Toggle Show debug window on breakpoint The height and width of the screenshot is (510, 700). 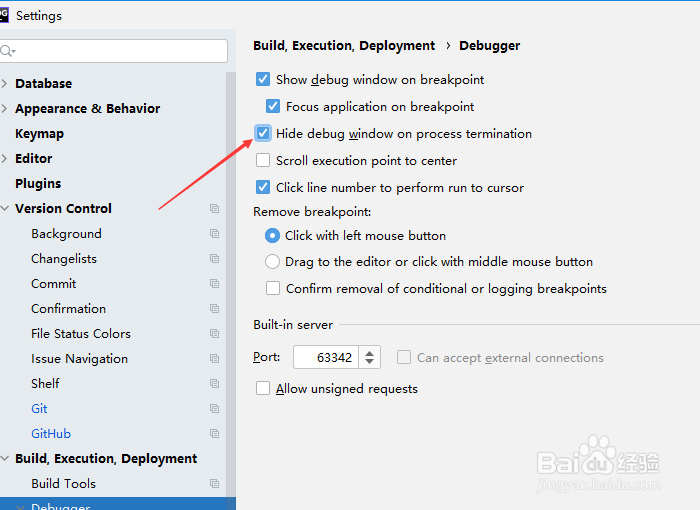click(263, 79)
